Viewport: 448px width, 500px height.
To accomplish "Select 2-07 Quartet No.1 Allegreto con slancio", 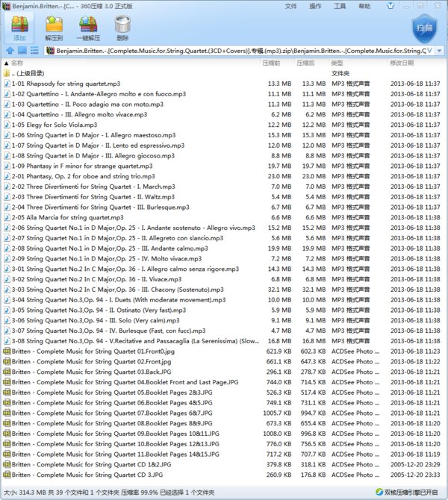I will [224, 238].
